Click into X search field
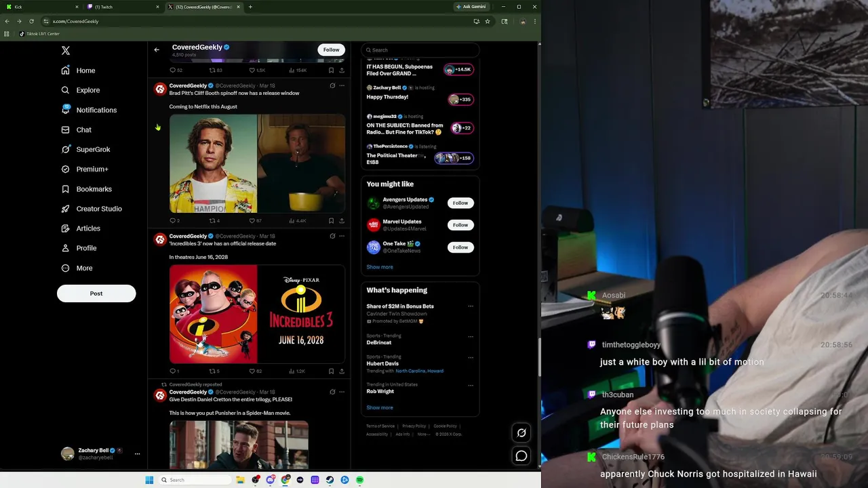Image resolution: width=868 pixels, height=488 pixels. 420,49
